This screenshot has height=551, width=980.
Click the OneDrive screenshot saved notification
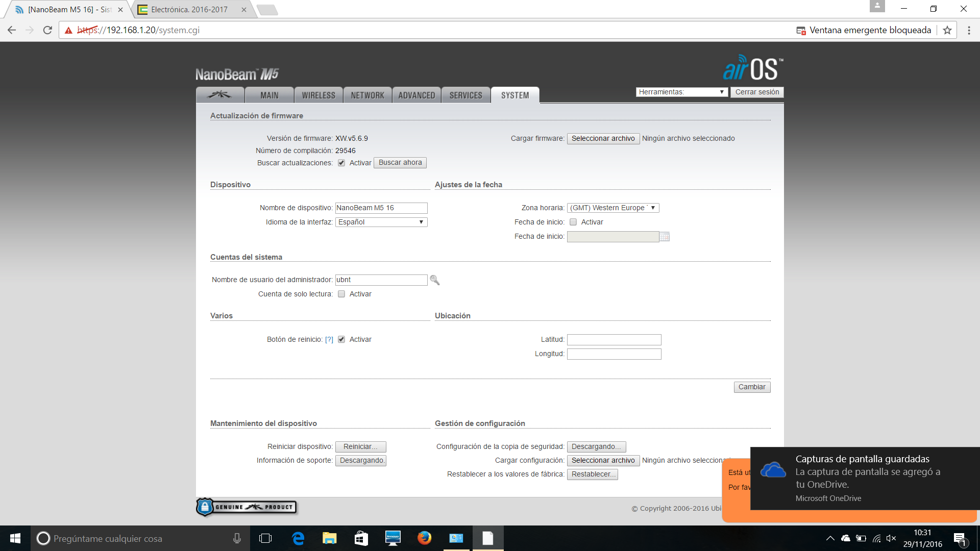tap(865, 479)
